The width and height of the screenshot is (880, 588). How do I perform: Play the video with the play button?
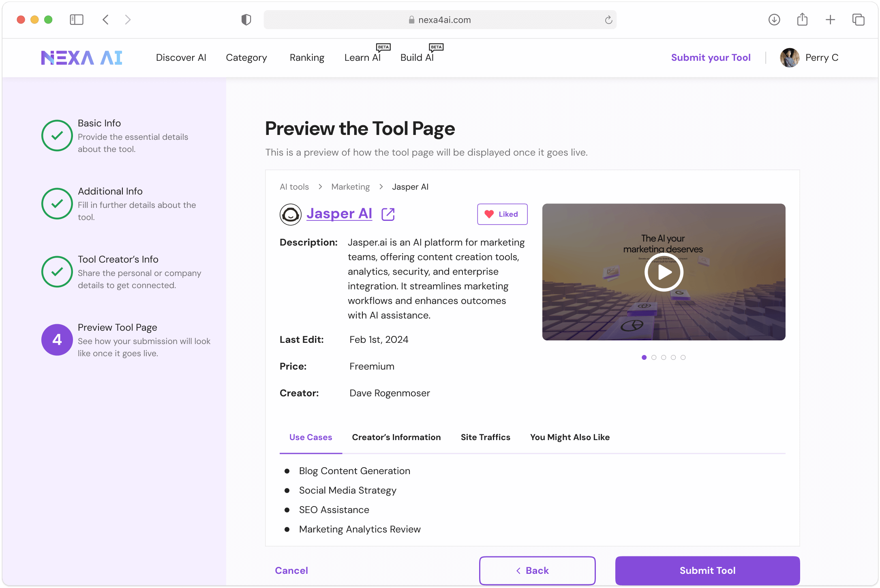(x=664, y=272)
